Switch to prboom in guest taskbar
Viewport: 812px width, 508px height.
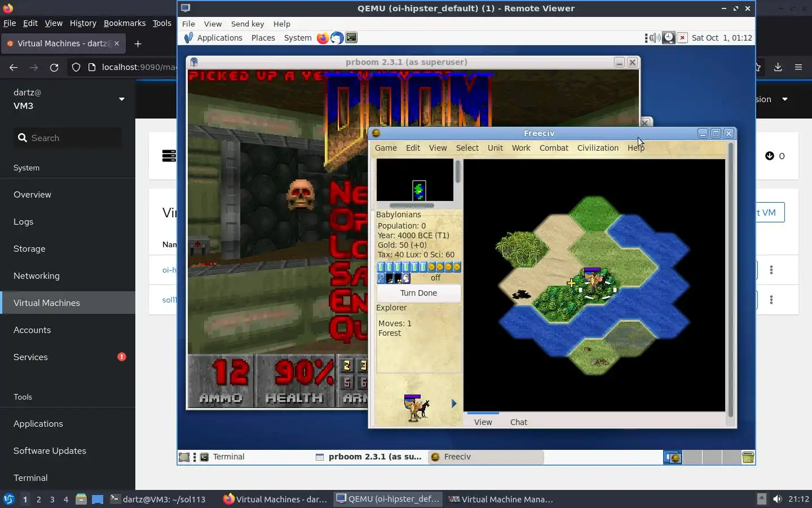(x=369, y=457)
